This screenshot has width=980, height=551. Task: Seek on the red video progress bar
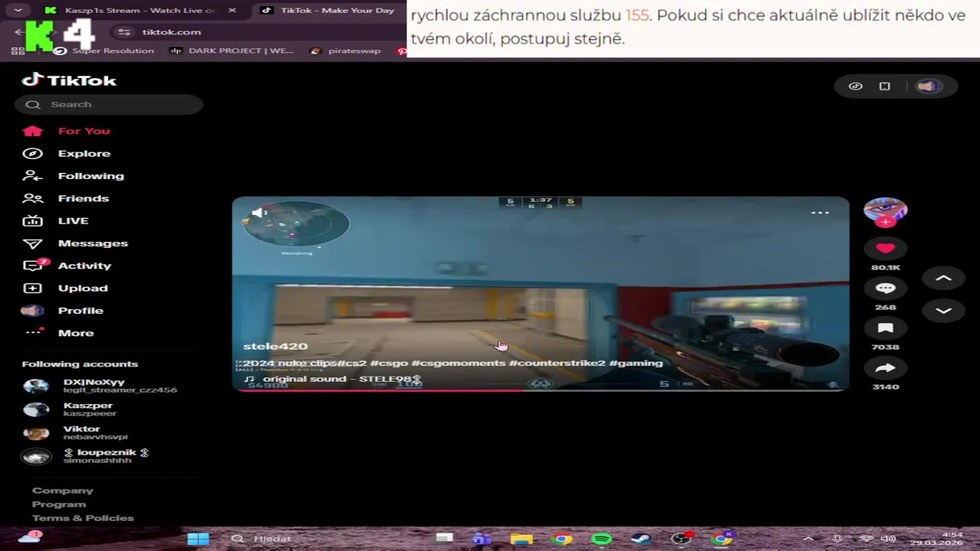(541, 390)
